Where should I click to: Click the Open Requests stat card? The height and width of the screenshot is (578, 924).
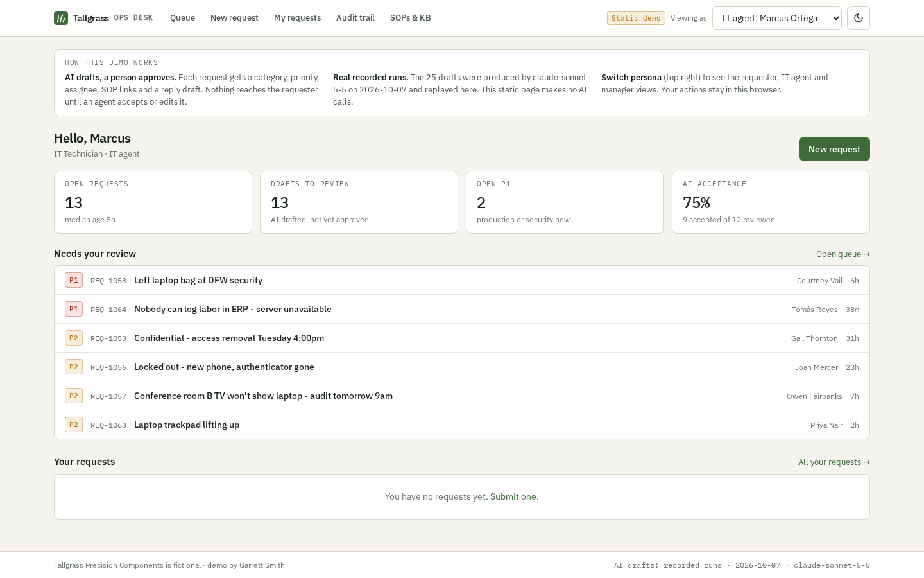[x=153, y=202]
